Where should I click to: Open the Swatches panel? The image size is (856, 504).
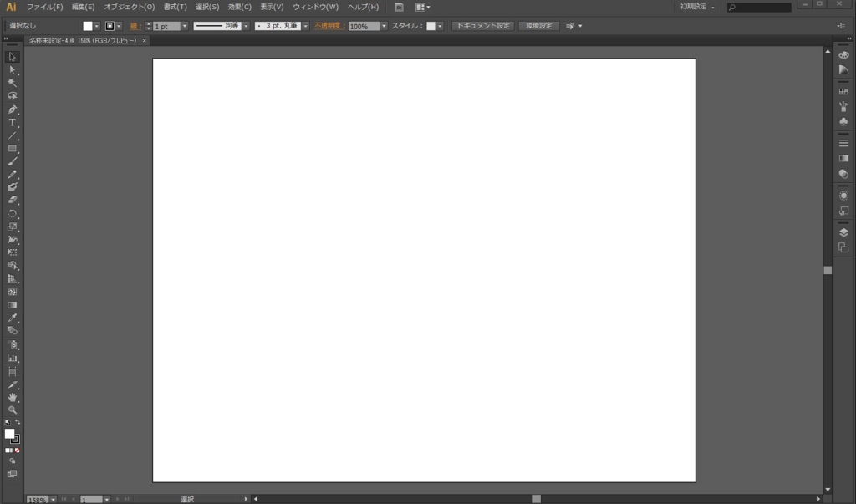(x=843, y=91)
